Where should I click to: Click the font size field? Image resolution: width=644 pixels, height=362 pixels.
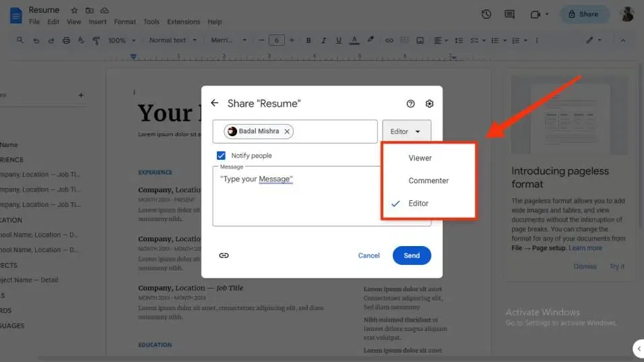(276, 40)
